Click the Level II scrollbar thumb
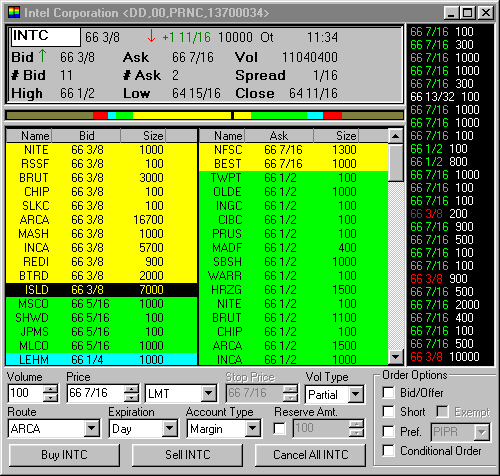The image size is (500, 476). coord(396,162)
